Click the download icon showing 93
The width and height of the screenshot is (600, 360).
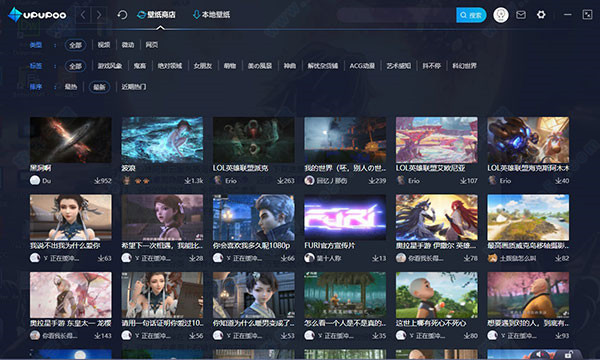click(x=558, y=336)
